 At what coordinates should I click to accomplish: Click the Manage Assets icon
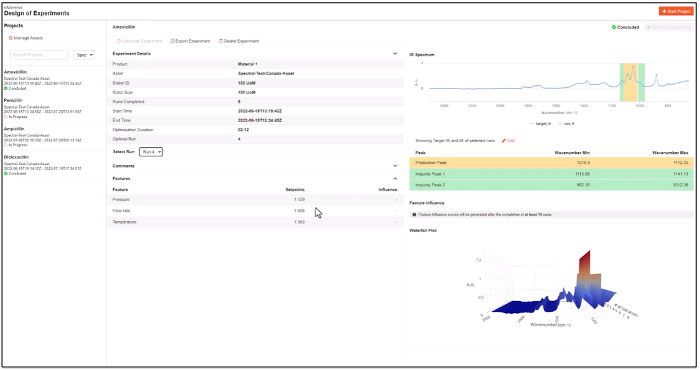11,38
